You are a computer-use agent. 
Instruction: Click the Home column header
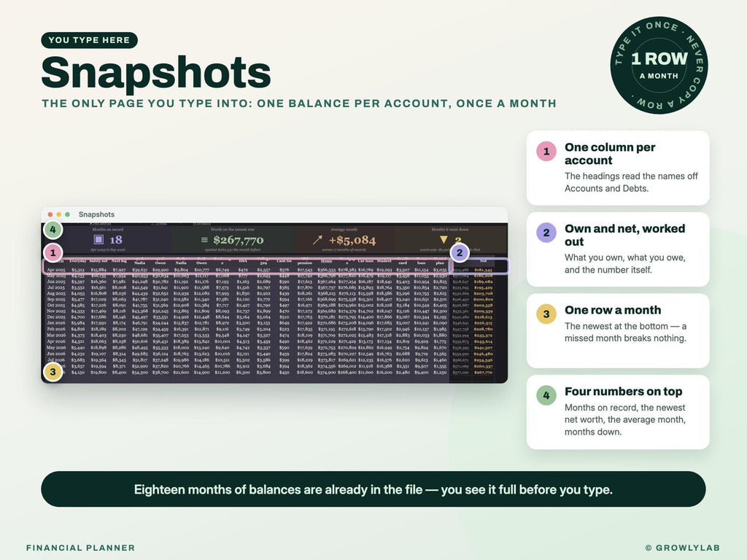tap(326, 261)
